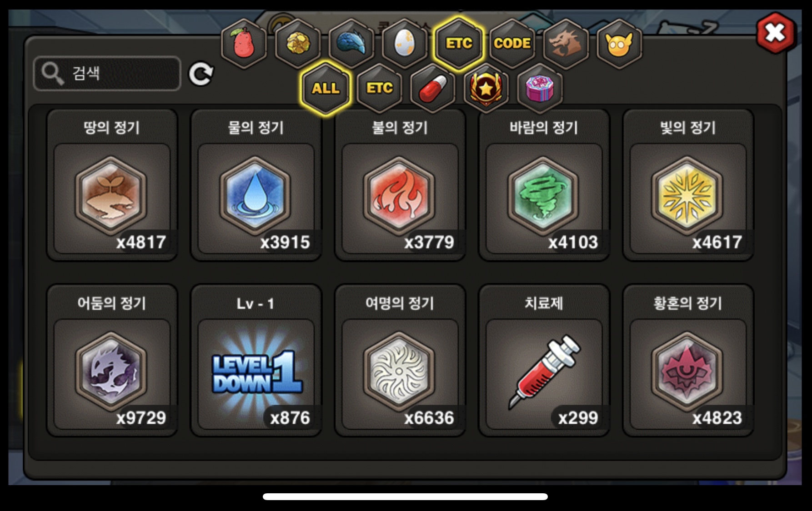Select the 물의 정기 water essence item
Viewport: 812px width, 511px height.
256,185
